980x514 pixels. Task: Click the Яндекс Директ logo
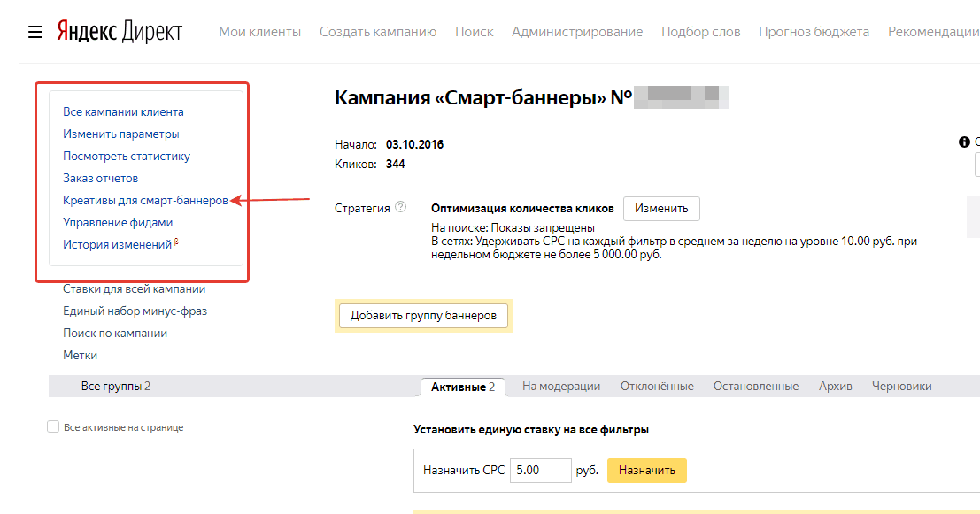tap(120, 32)
